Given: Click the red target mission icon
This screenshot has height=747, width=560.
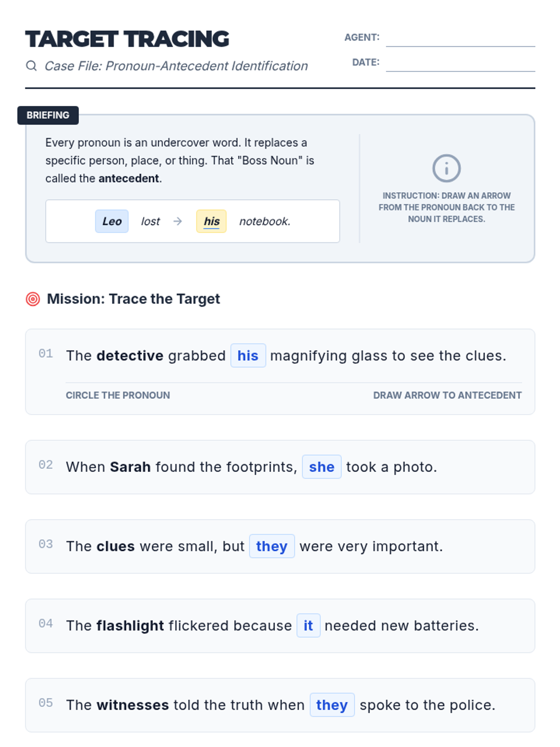Looking at the screenshot, I should pos(33,299).
